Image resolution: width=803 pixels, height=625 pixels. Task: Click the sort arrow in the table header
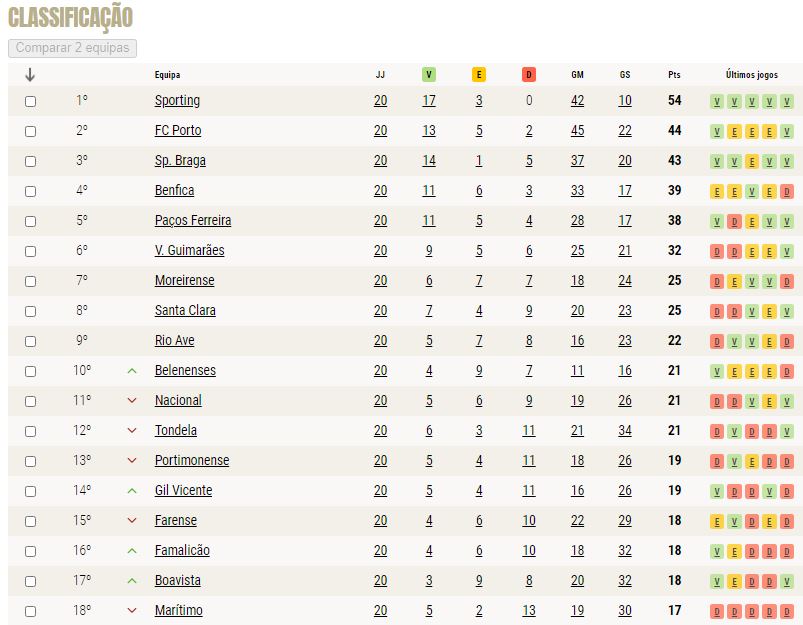pyautogui.click(x=30, y=75)
